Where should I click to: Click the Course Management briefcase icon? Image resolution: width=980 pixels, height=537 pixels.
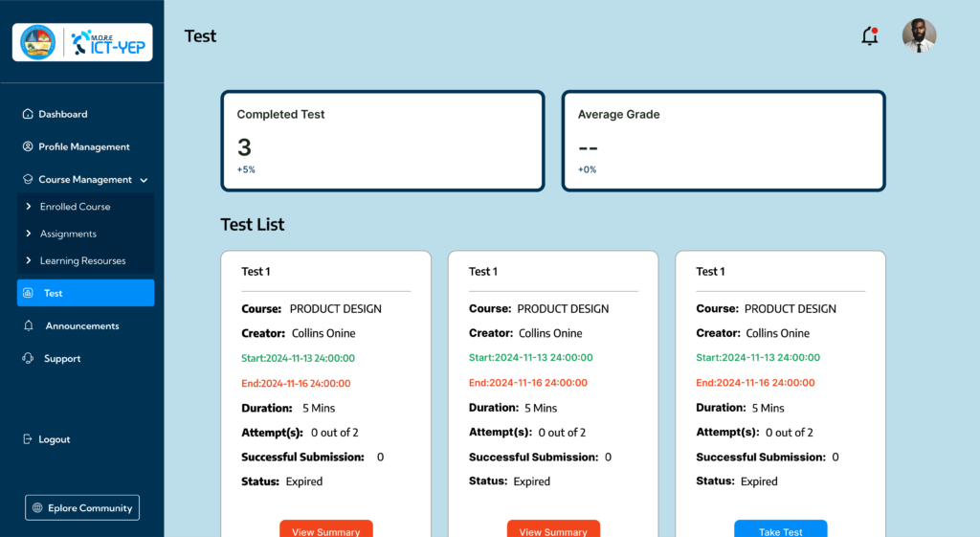pos(28,179)
